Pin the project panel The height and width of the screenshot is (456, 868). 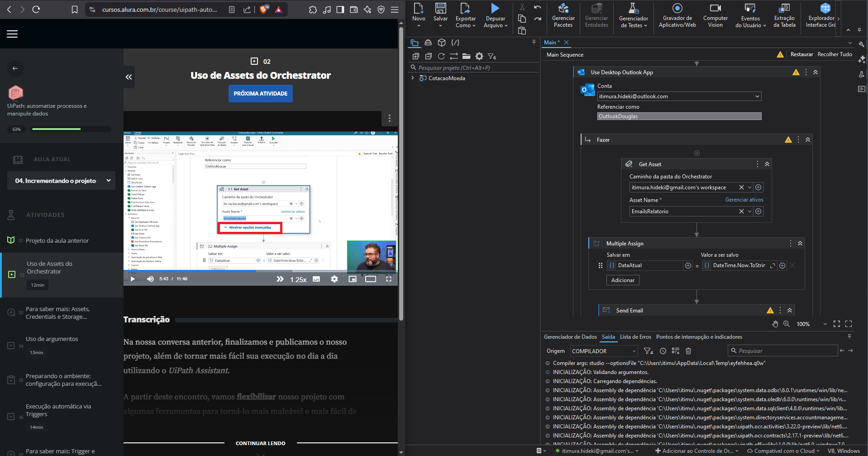(x=534, y=42)
